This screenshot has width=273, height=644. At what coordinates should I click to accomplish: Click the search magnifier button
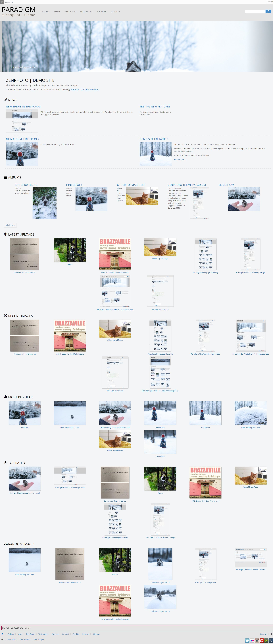(268, 11)
